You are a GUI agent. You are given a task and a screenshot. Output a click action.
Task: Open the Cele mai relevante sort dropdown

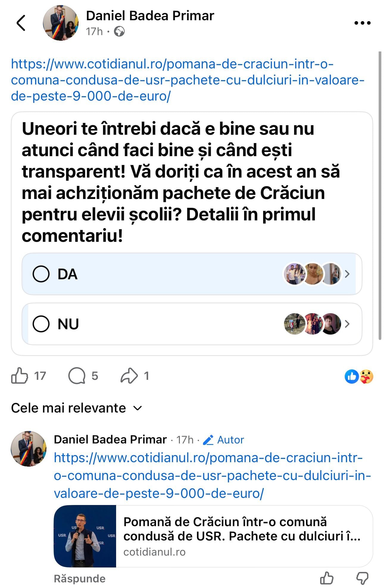(x=77, y=408)
